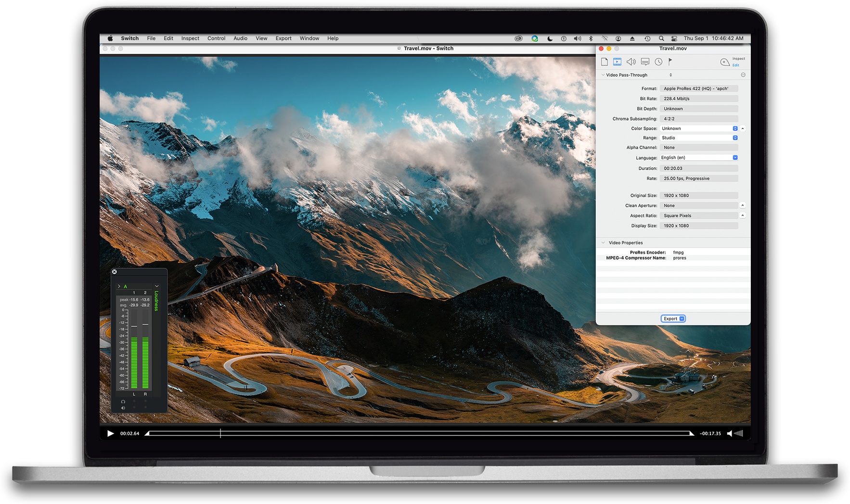The width and height of the screenshot is (850, 504).
Task: Click the headphones icon in audio meter
Action: pos(123,402)
